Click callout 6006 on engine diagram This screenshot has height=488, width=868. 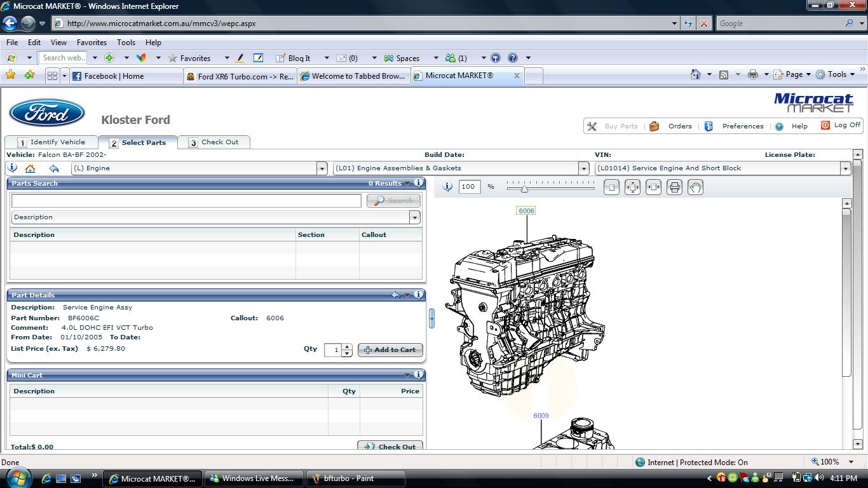tap(526, 211)
